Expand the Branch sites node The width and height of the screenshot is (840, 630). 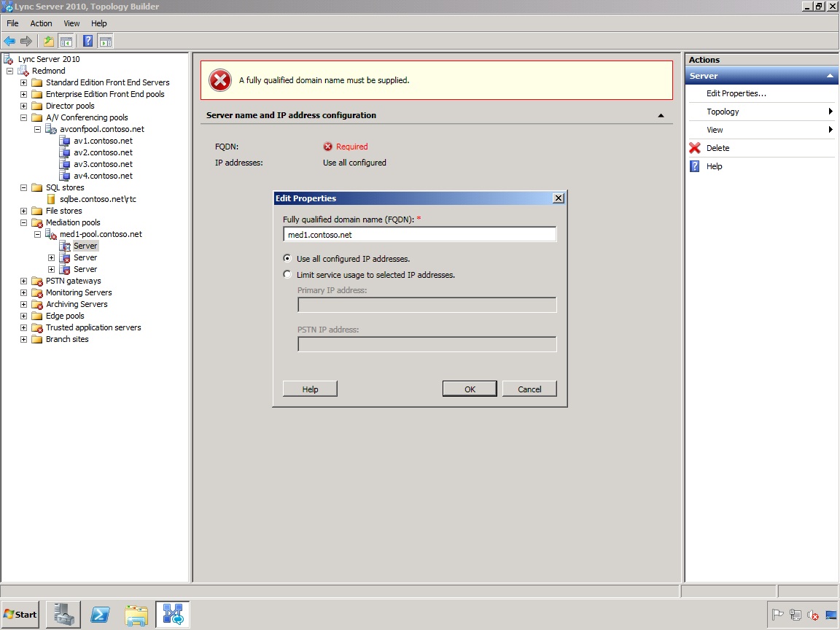[x=23, y=340]
